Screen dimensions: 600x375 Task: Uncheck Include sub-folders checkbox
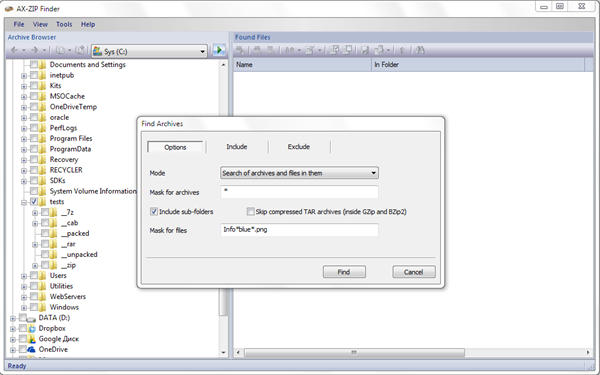point(154,211)
